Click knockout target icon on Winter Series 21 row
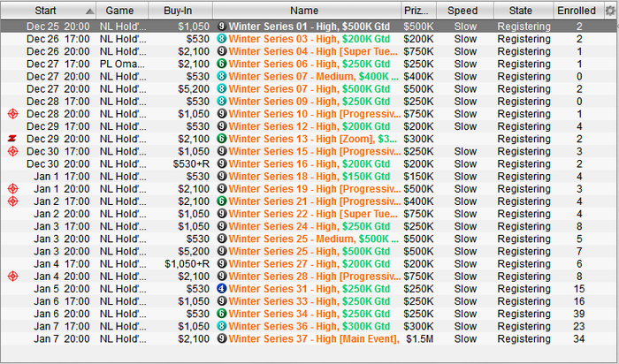Screen dimensions: 619x364 pos(13,201)
